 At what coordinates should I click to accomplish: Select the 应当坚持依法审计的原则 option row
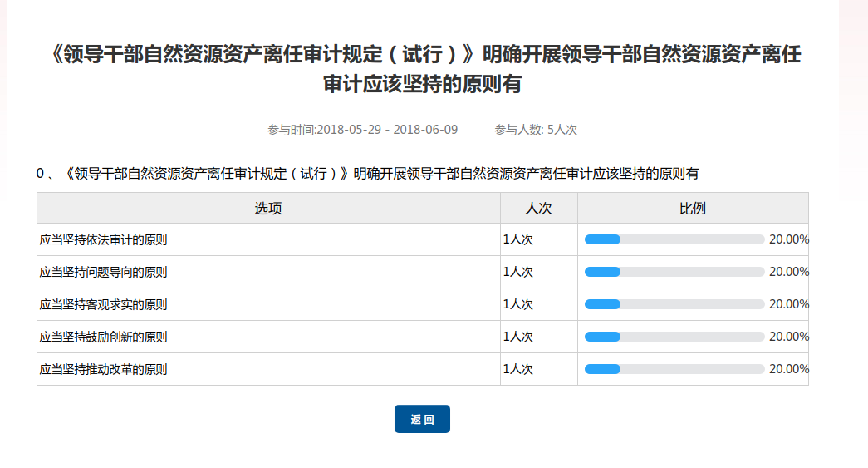pos(104,239)
